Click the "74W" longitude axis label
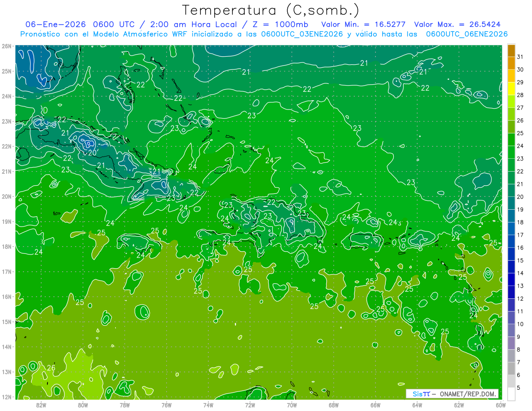This screenshot has width=532, height=411. click(x=208, y=405)
